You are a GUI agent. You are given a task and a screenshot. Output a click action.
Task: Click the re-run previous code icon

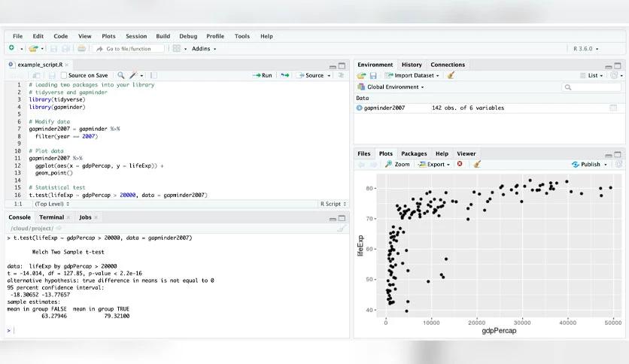coord(285,75)
